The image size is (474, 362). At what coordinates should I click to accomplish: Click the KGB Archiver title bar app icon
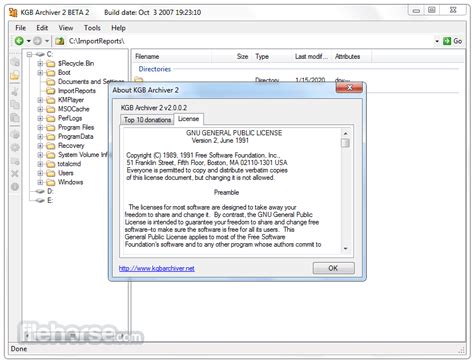pyautogui.click(x=13, y=13)
